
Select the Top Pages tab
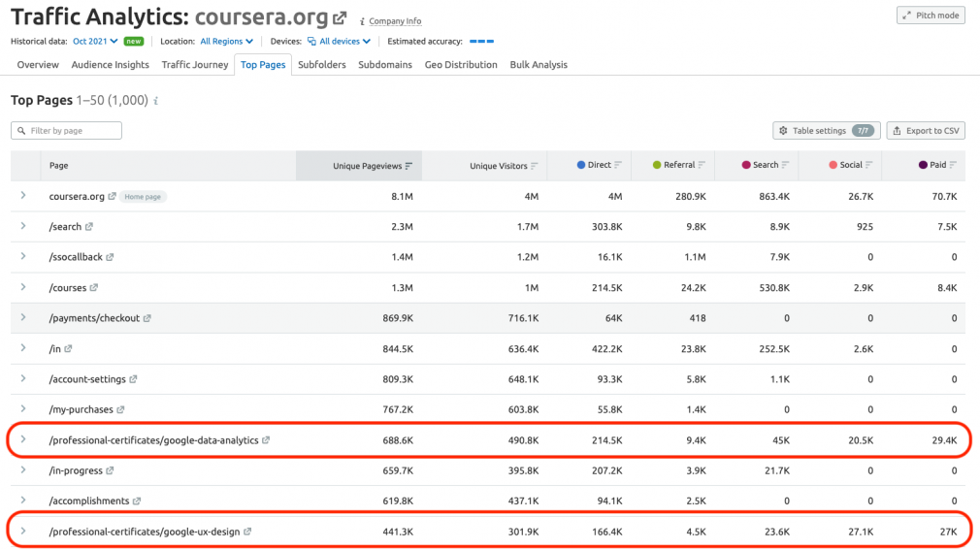point(263,64)
